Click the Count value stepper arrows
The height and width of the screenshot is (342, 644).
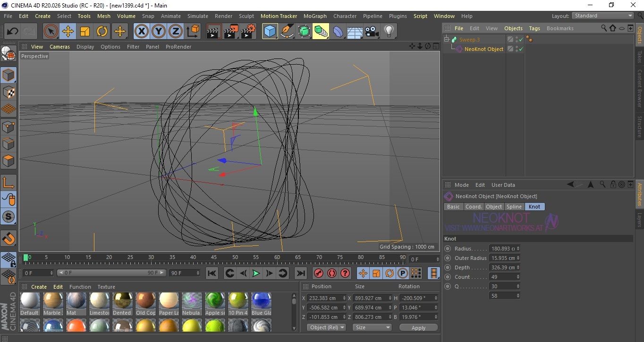coord(518,277)
